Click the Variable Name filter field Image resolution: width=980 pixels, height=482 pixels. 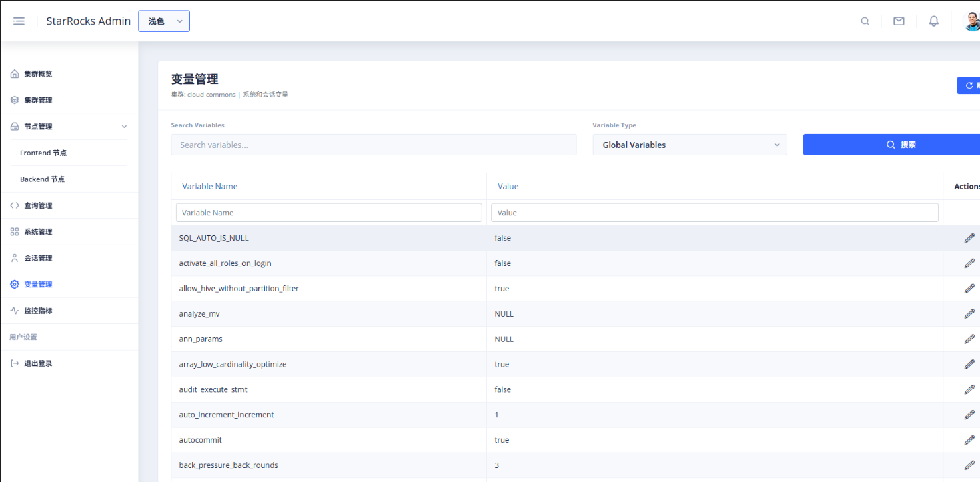coord(329,213)
